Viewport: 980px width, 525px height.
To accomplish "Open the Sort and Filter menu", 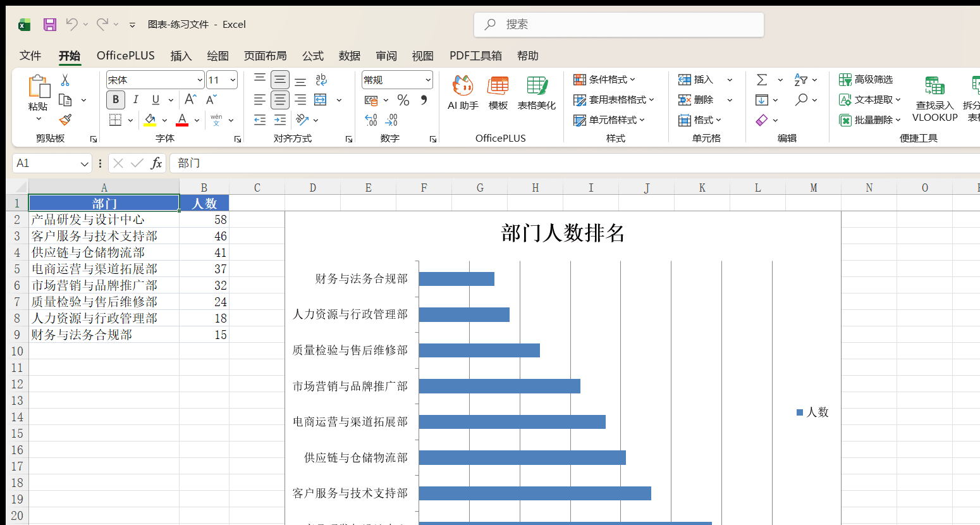I will (x=806, y=80).
